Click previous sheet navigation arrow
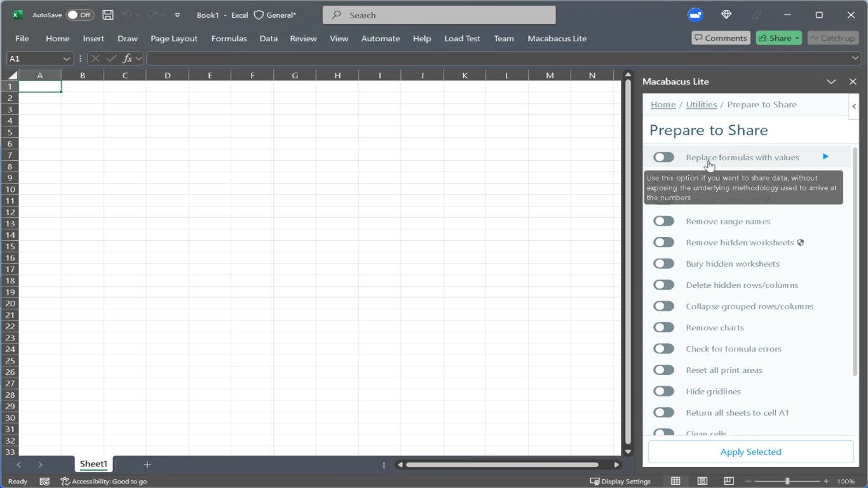 point(19,464)
